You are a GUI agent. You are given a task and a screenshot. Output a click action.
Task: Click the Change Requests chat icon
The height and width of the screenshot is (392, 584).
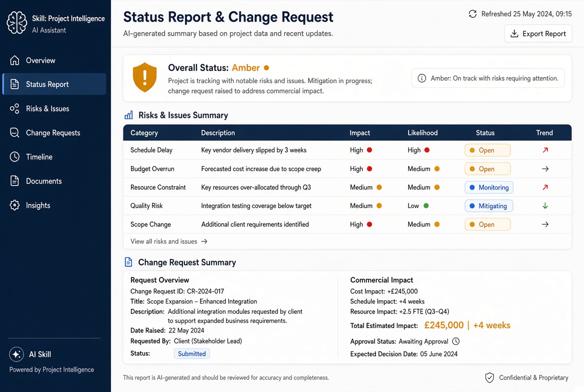coord(14,132)
